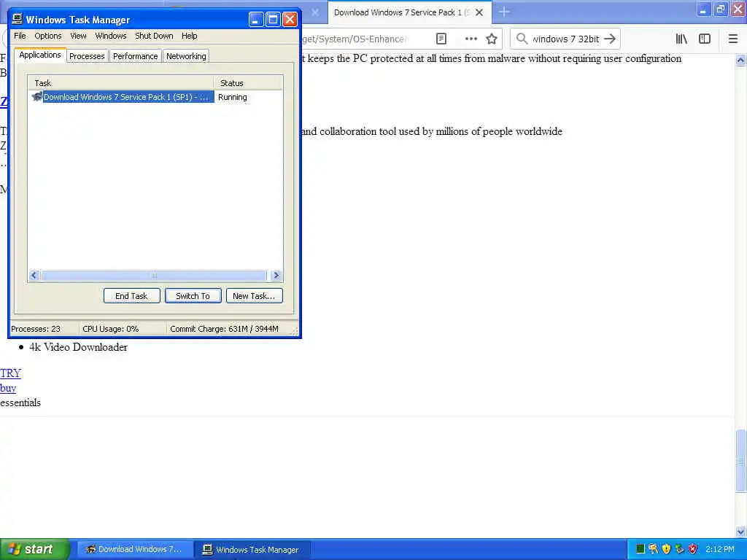This screenshot has height=560, width=747.
Task: Switch to the Networking tab
Action: [x=186, y=56]
